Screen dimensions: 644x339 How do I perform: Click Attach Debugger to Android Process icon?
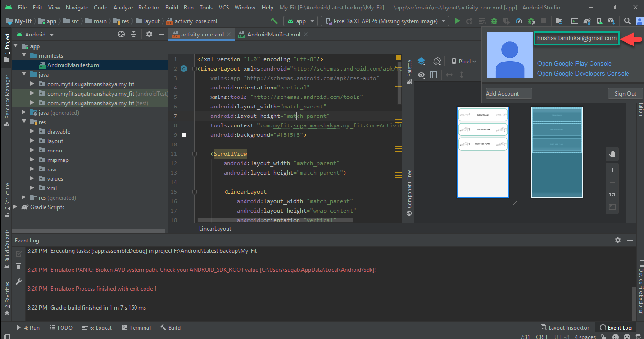(x=531, y=21)
